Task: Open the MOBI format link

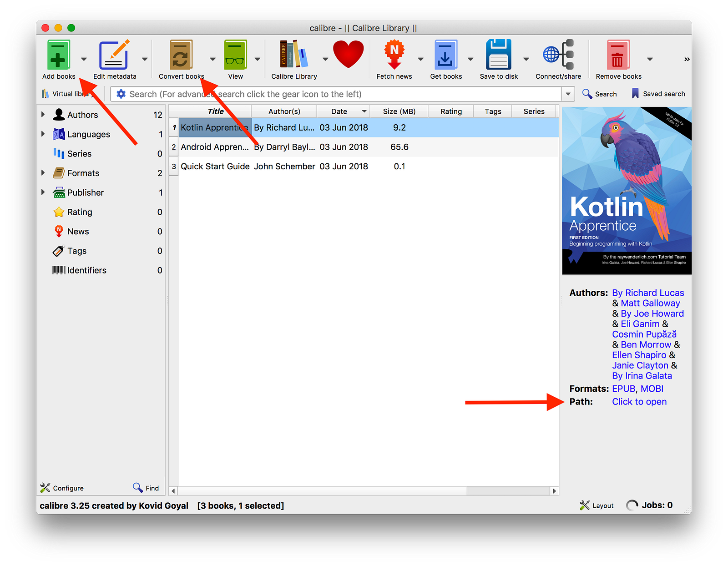Action: pos(652,389)
